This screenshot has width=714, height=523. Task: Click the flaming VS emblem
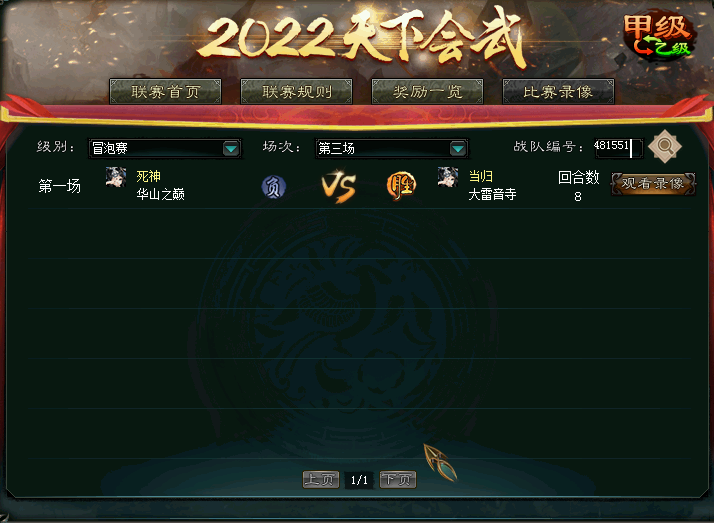coord(339,186)
